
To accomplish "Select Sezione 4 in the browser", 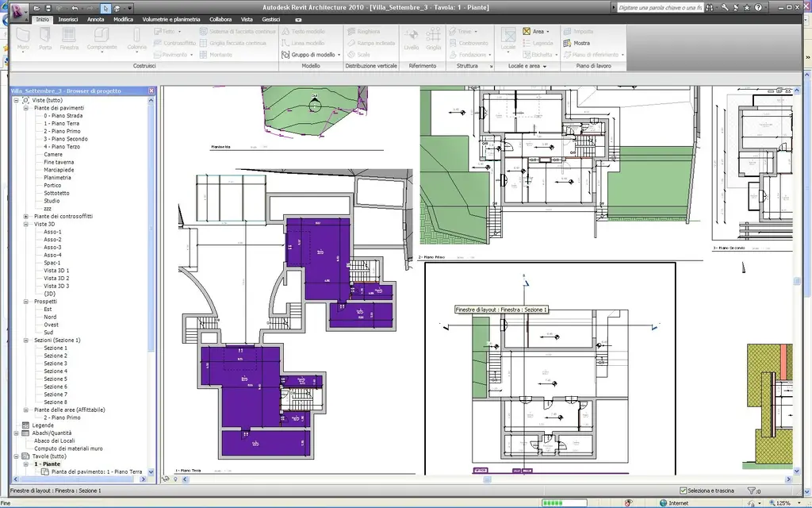I will [56, 371].
